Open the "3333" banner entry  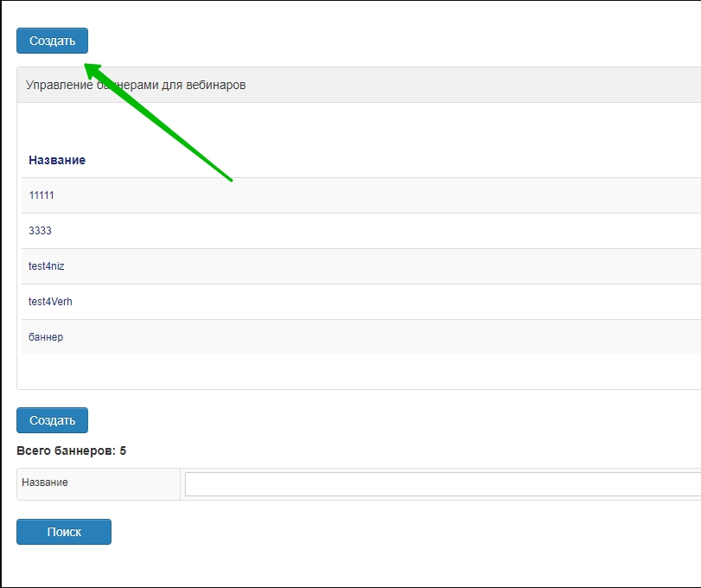tap(40, 231)
